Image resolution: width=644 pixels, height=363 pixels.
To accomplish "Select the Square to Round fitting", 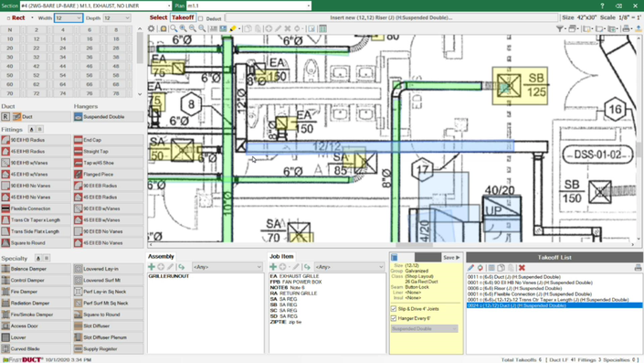I will pos(37,243).
